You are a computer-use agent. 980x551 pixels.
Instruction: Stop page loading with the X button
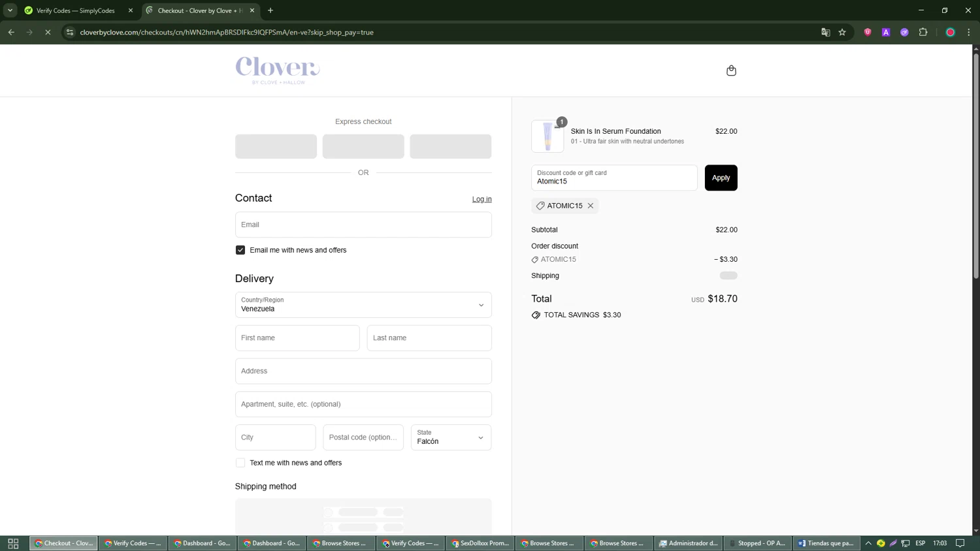pyautogui.click(x=48, y=32)
